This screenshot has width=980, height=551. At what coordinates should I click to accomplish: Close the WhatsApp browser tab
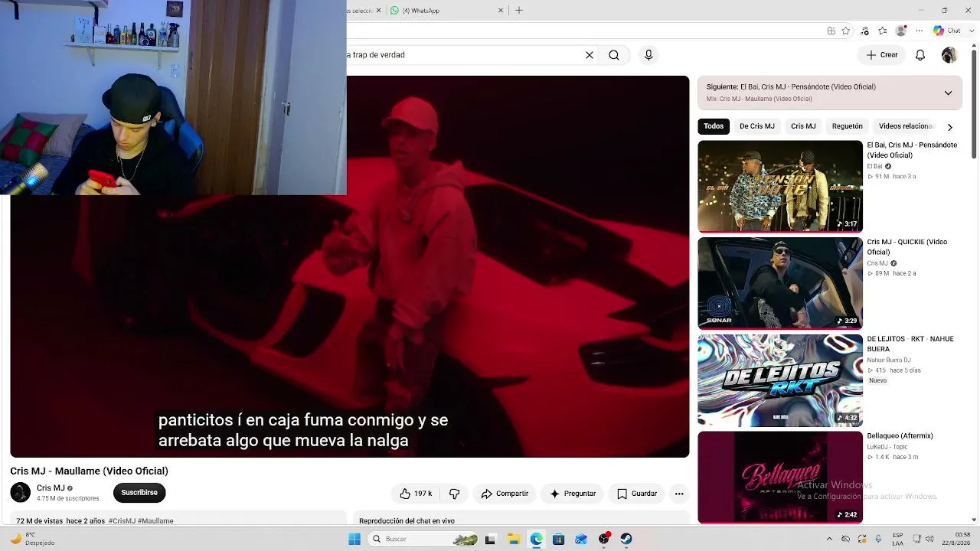(501, 11)
